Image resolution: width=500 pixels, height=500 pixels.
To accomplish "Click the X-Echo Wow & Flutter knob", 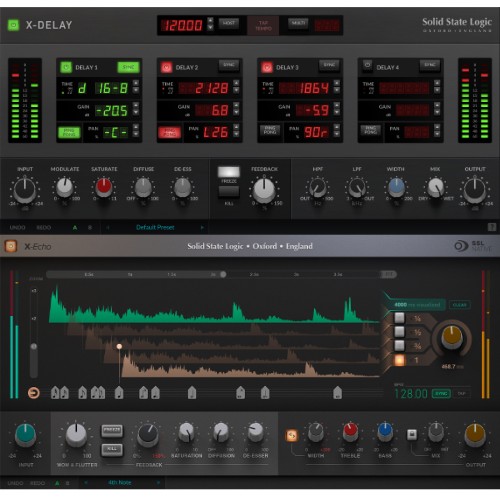I will click(76, 435).
